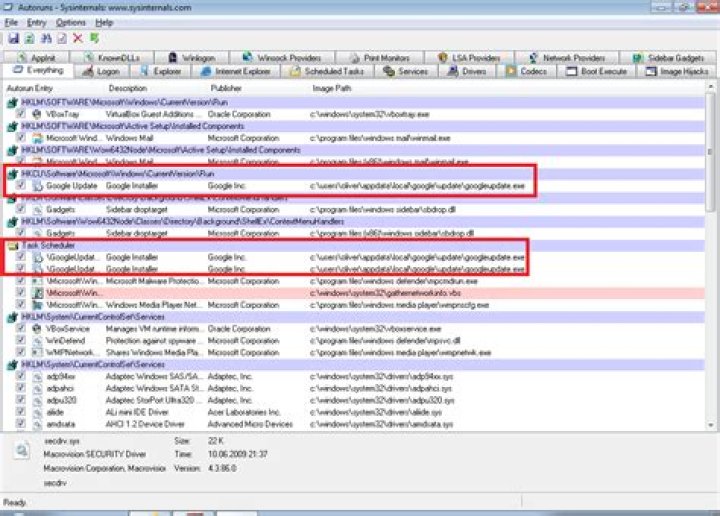720x516 pixels.
Task: Click the Save toolbar icon
Action: [x=13, y=39]
